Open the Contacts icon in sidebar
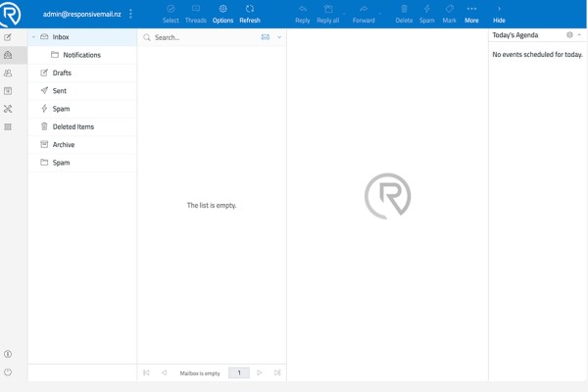This screenshot has height=392, width=588. [8, 73]
